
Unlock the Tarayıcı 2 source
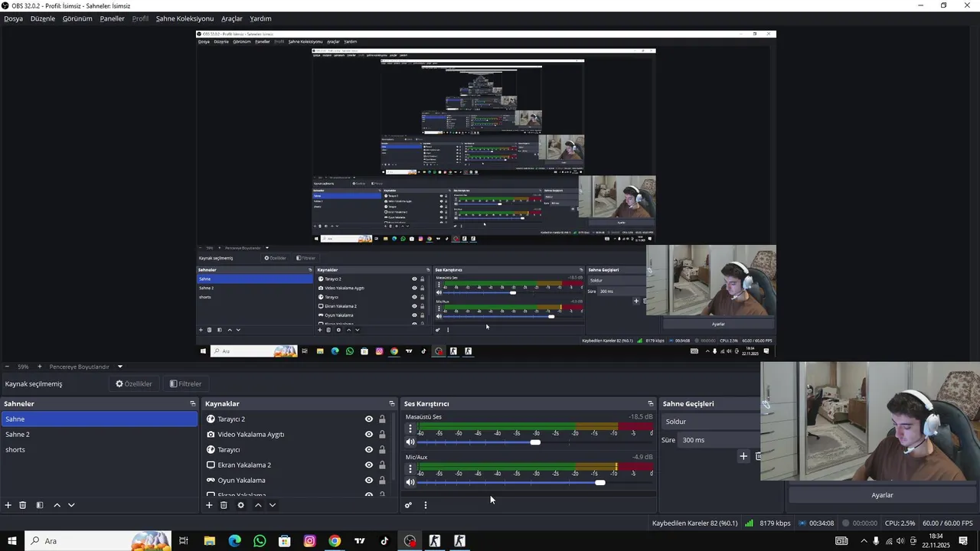(382, 419)
